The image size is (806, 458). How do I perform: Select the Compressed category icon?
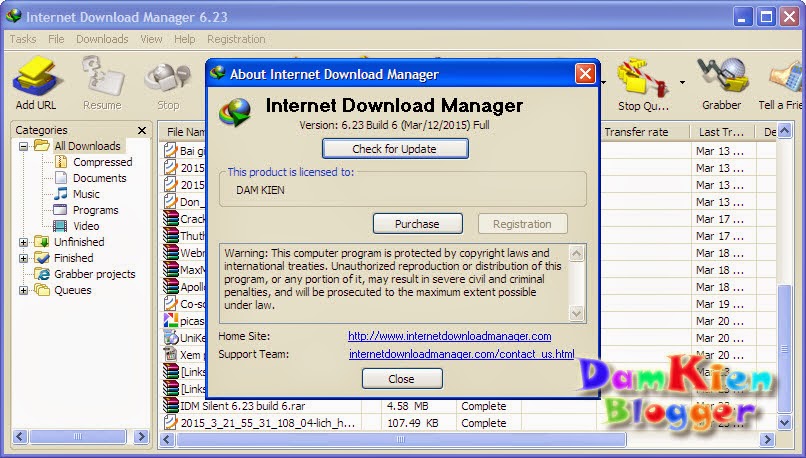pos(61,162)
